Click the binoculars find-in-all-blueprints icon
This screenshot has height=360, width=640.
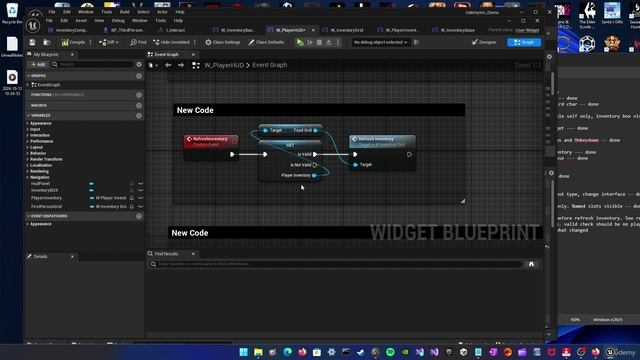[531, 264]
